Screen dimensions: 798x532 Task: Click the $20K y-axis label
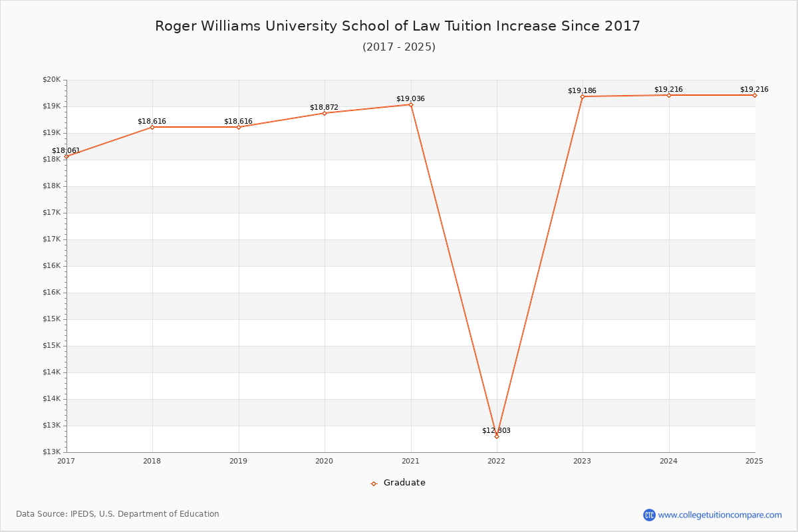pyautogui.click(x=52, y=80)
